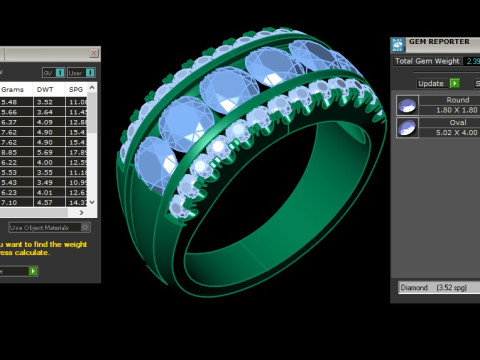The image size is (480, 360).
Task: Click the SPG column header
Action: coord(76,89)
